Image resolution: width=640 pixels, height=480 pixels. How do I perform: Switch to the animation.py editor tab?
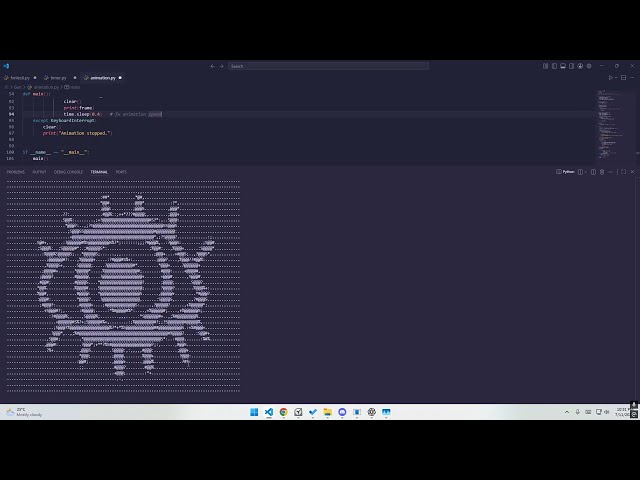tap(103, 78)
